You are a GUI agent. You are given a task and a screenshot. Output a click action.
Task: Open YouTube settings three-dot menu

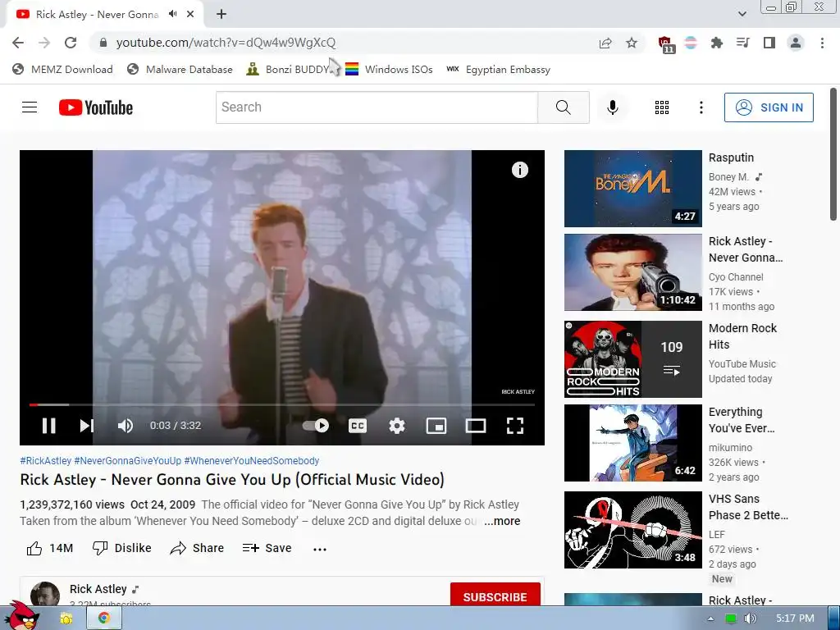701,107
